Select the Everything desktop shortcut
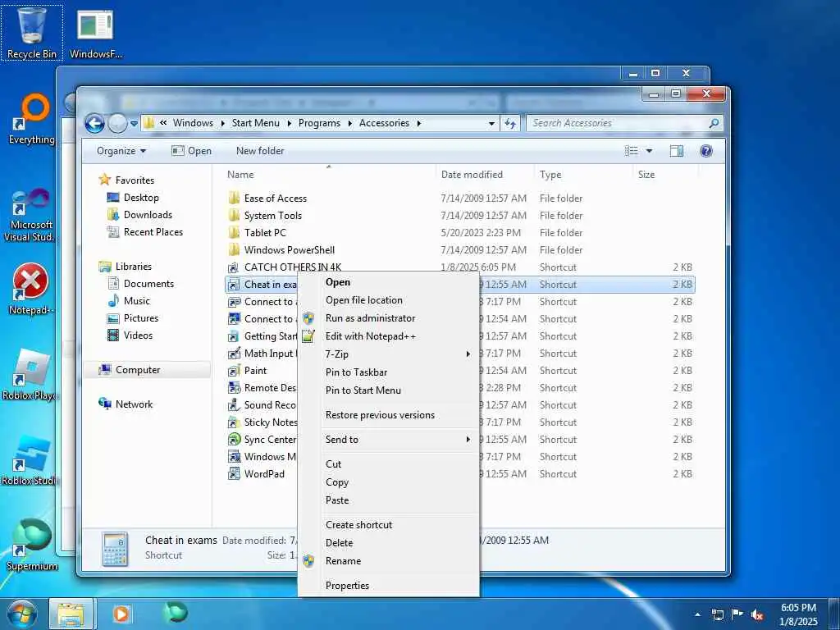 pos(32,120)
